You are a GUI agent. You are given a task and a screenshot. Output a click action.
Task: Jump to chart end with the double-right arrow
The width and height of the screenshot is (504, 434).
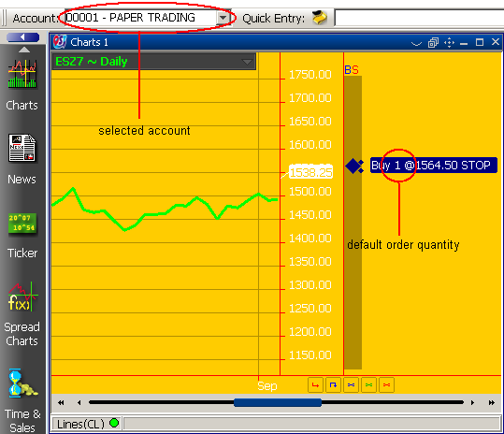[492, 402]
